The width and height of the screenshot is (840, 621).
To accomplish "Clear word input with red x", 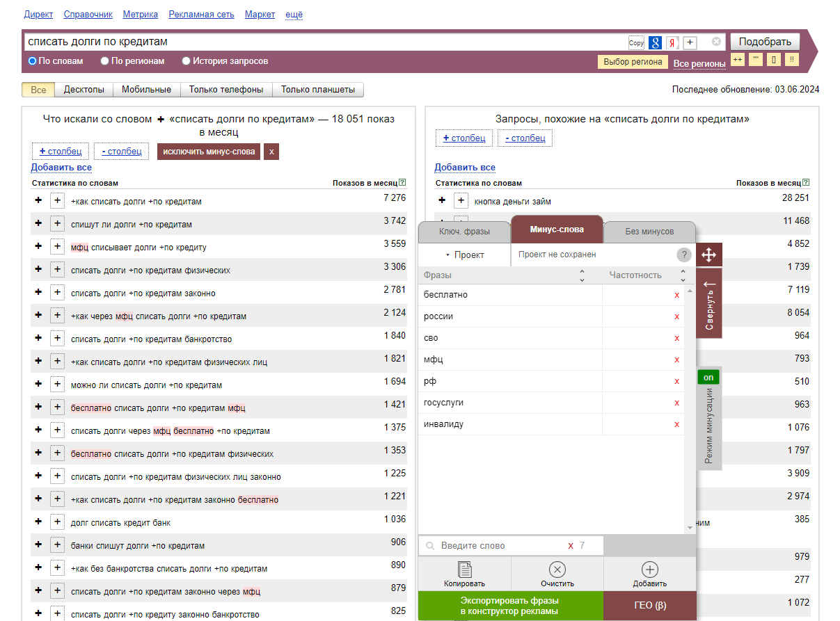I will (x=571, y=546).
